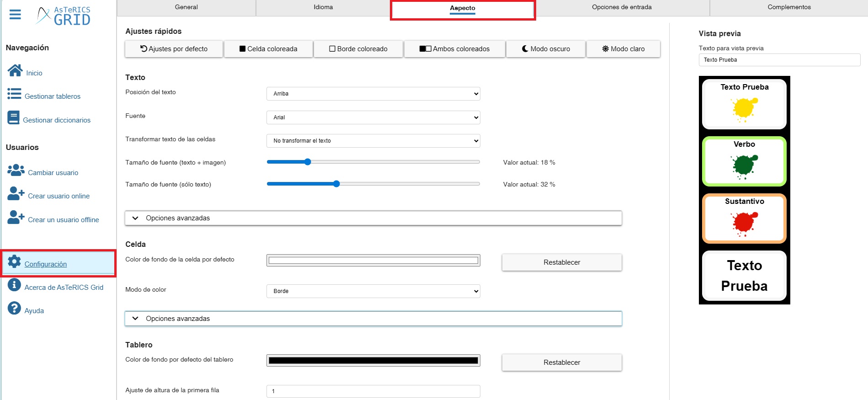Click the Cambiar usuario people icon
Image resolution: width=868 pixels, height=400 pixels.
pyautogui.click(x=16, y=170)
